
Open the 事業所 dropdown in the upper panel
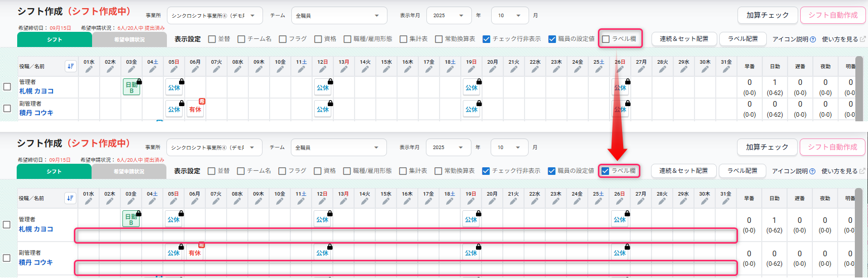tap(214, 16)
